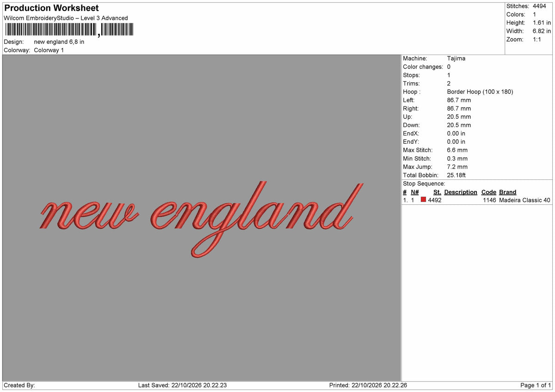Select the Height value '1.61 in'

click(542, 23)
